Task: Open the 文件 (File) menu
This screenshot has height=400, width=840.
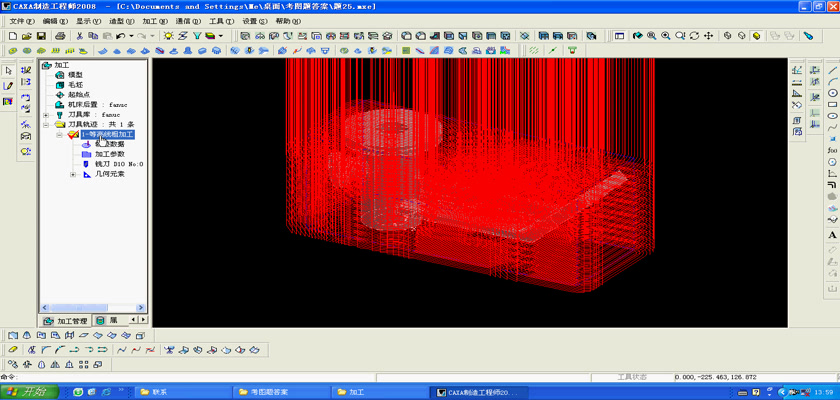Action: click(22, 21)
